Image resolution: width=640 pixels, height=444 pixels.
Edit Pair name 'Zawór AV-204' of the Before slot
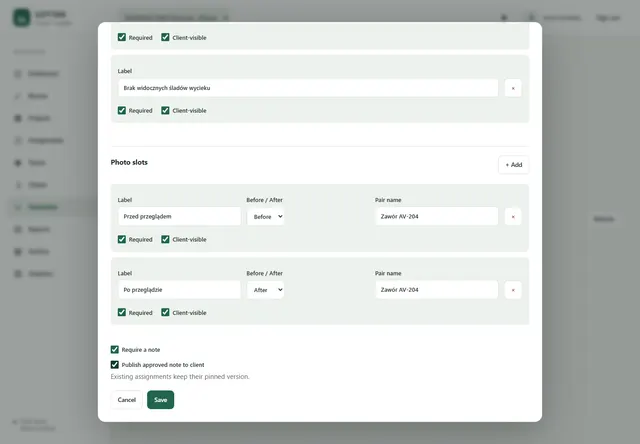click(436, 216)
